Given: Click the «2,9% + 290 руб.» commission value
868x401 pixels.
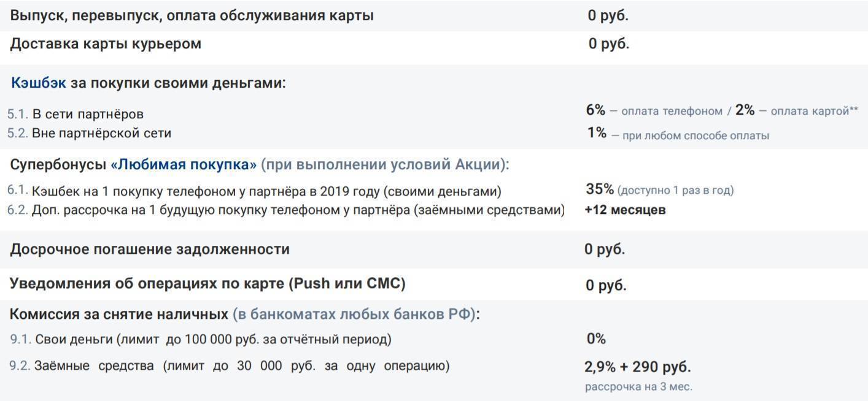Looking at the screenshot, I should point(637,367).
